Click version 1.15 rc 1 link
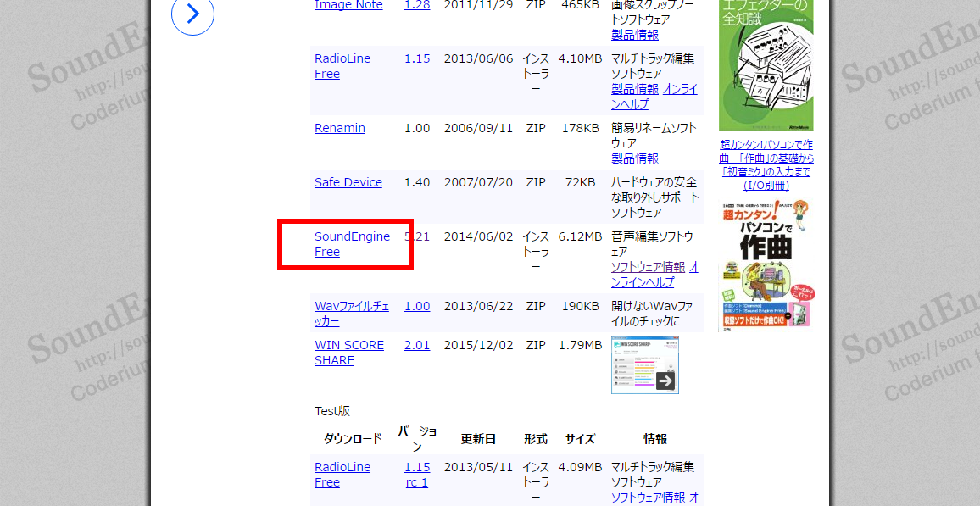Screen dimensions: 980x506 [417, 475]
